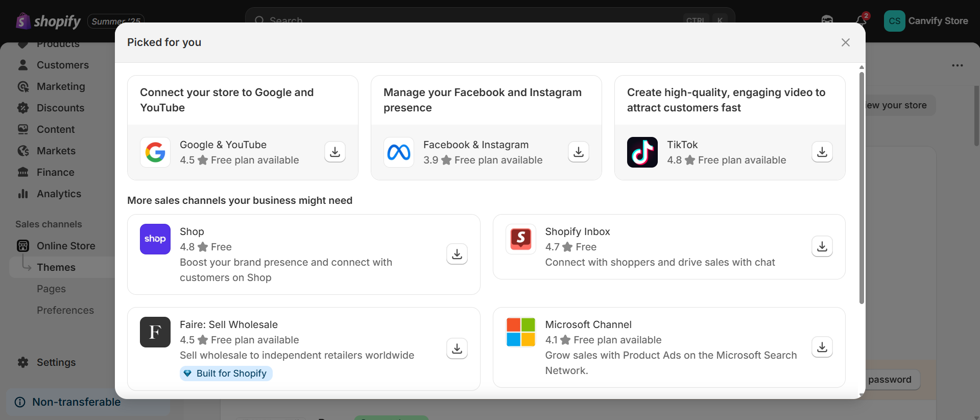Click the TikTok install download icon

click(x=822, y=152)
